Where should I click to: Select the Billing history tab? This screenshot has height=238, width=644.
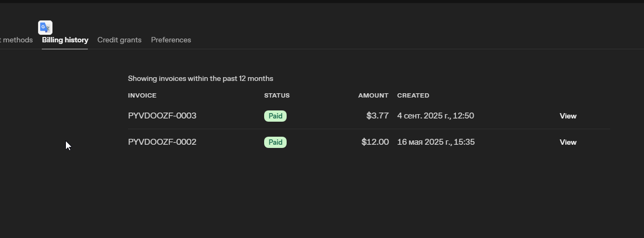pyautogui.click(x=65, y=40)
